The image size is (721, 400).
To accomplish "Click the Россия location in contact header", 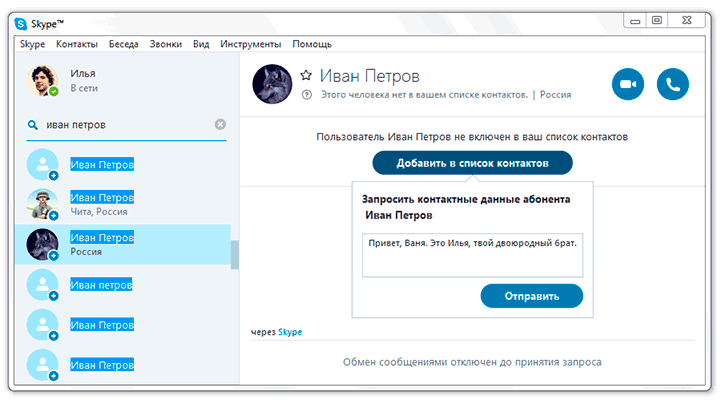I will (x=555, y=95).
